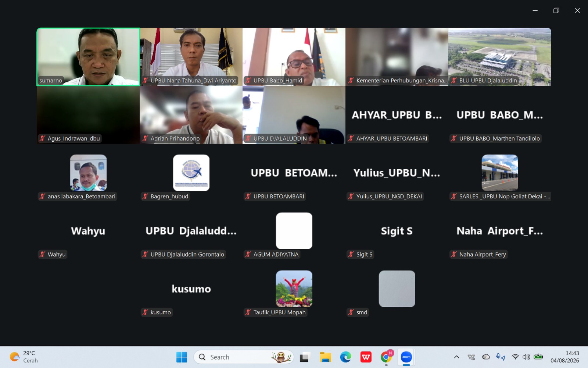Open weather widget showing 29°C Cerah
Image resolution: width=588 pixels, height=368 pixels.
click(24, 357)
